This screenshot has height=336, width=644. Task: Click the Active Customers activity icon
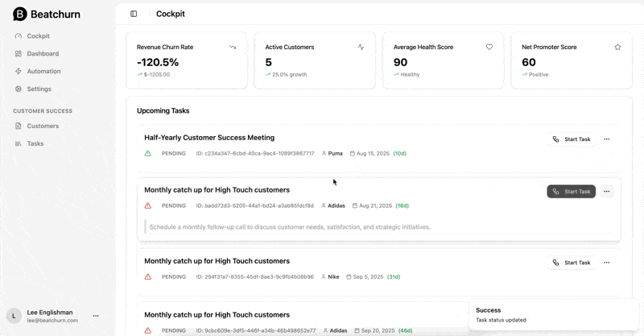361,48
